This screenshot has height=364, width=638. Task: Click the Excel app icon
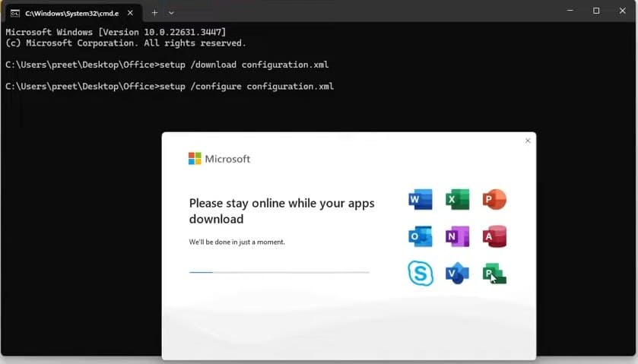pos(457,199)
